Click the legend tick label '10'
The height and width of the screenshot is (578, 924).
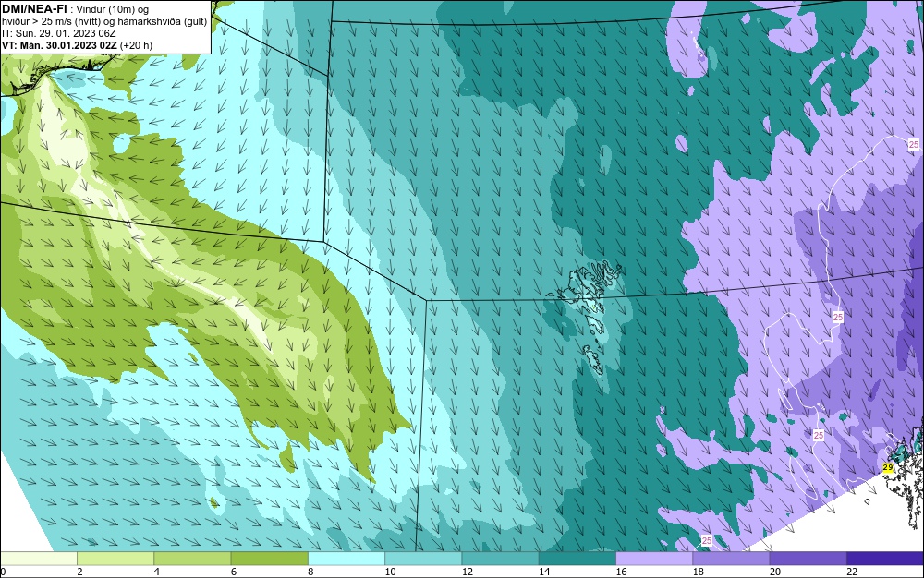(390, 572)
